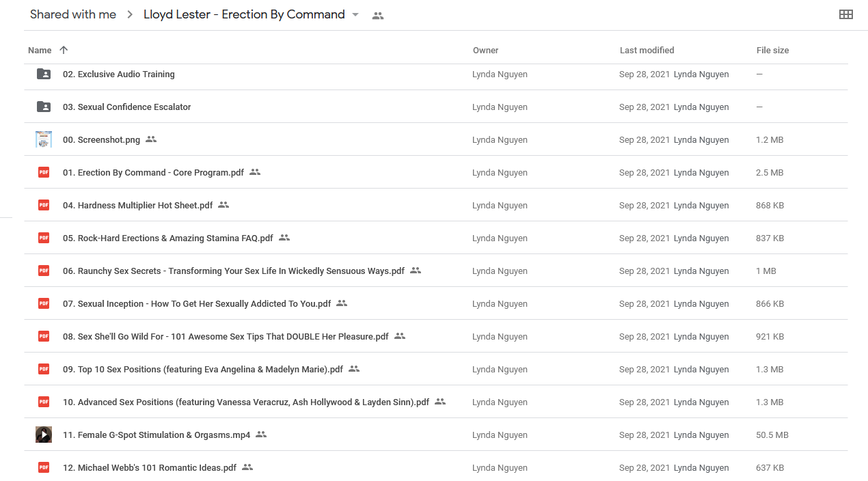
Task: Click the Sep 28, 2021 date for 12. 101 Romantic Ideas
Action: pyautogui.click(x=645, y=467)
